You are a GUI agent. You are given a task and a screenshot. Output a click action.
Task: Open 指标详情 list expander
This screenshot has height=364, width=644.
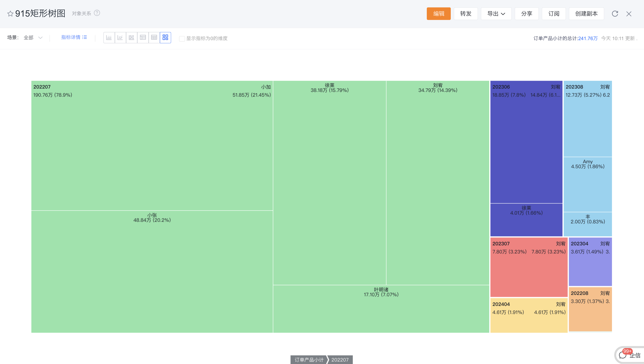74,37
